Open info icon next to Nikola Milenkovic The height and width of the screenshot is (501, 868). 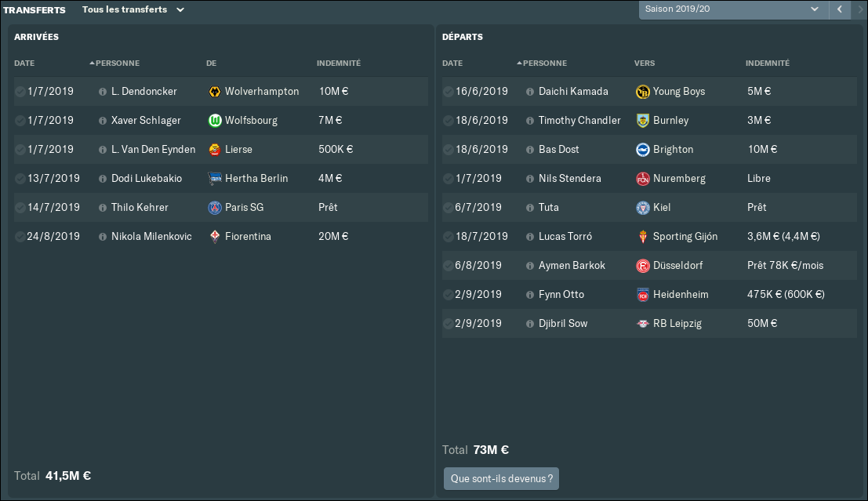point(103,237)
